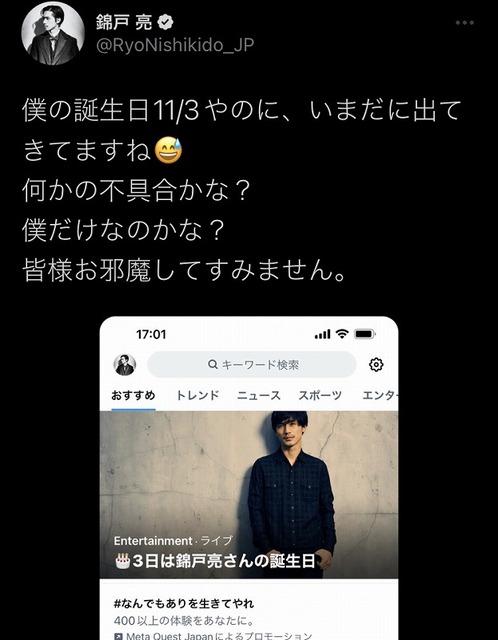Open hashtag #なんでもありを生きてやれ
This screenshot has width=498, height=640.
pyautogui.click(x=184, y=603)
